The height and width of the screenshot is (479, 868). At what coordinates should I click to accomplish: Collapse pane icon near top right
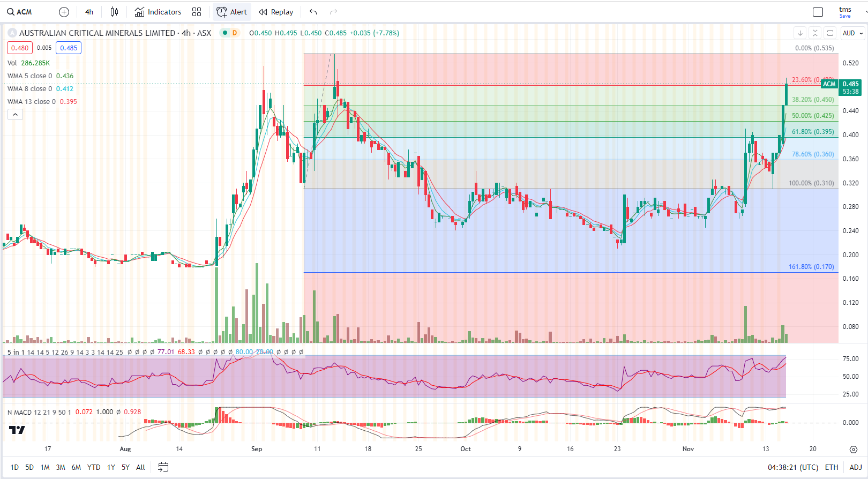815,33
